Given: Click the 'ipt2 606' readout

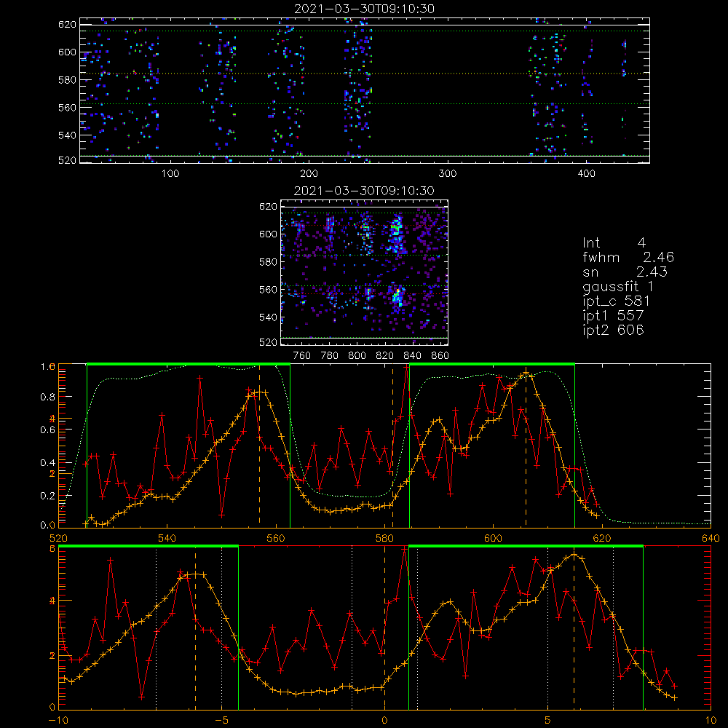Looking at the screenshot, I should coord(613,330).
